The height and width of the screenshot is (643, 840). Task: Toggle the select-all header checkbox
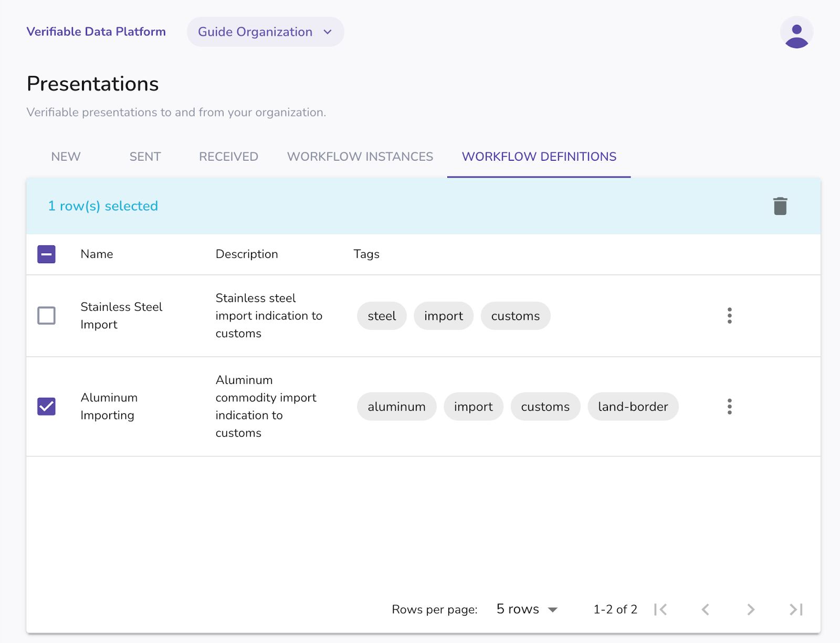click(x=46, y=254)
